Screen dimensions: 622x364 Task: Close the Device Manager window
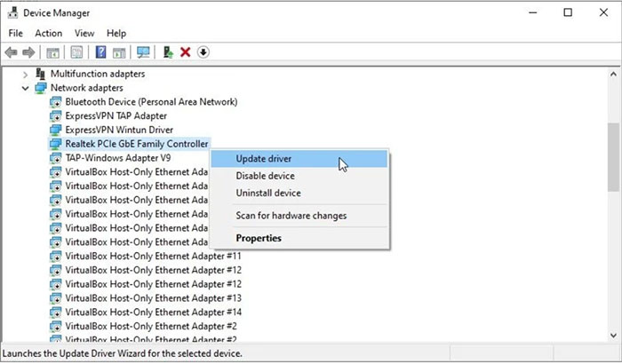[x=603, y=12]
